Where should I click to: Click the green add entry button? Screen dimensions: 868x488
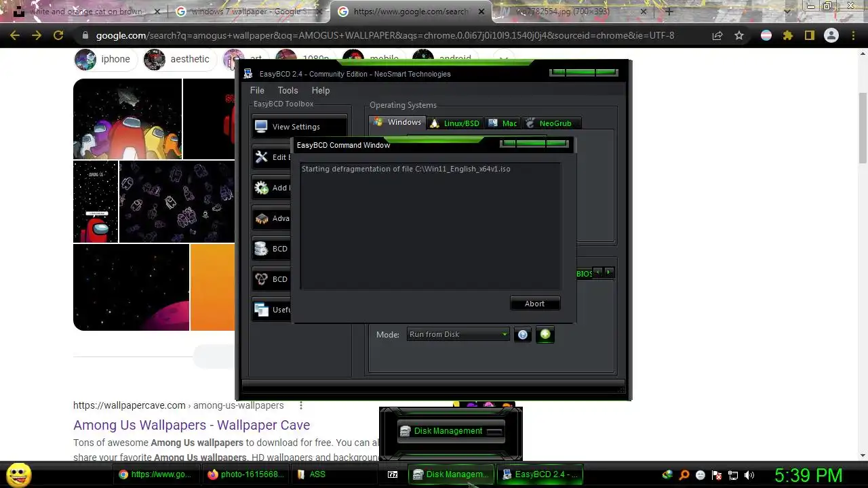pyautogui.click(x=545, y=335)
